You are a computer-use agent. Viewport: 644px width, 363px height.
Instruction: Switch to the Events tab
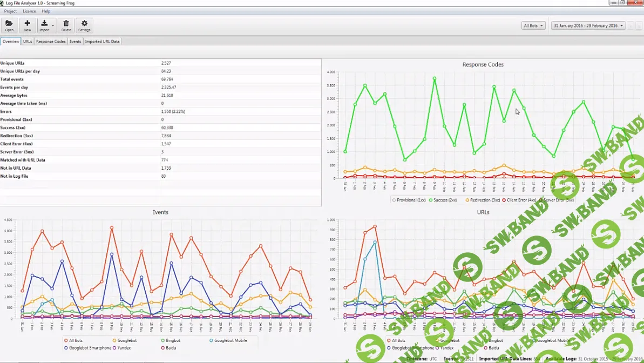75,41
